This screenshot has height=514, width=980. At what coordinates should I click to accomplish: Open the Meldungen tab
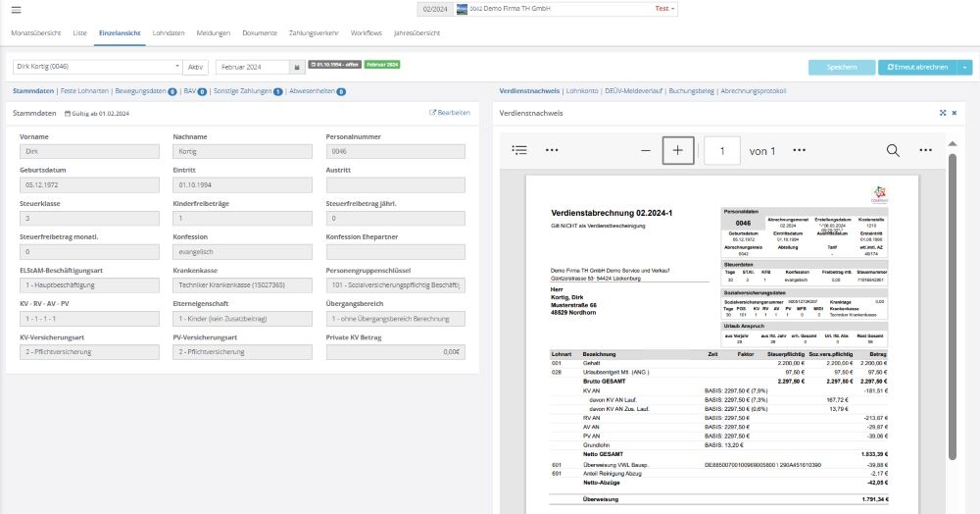[x=213, y=33]
